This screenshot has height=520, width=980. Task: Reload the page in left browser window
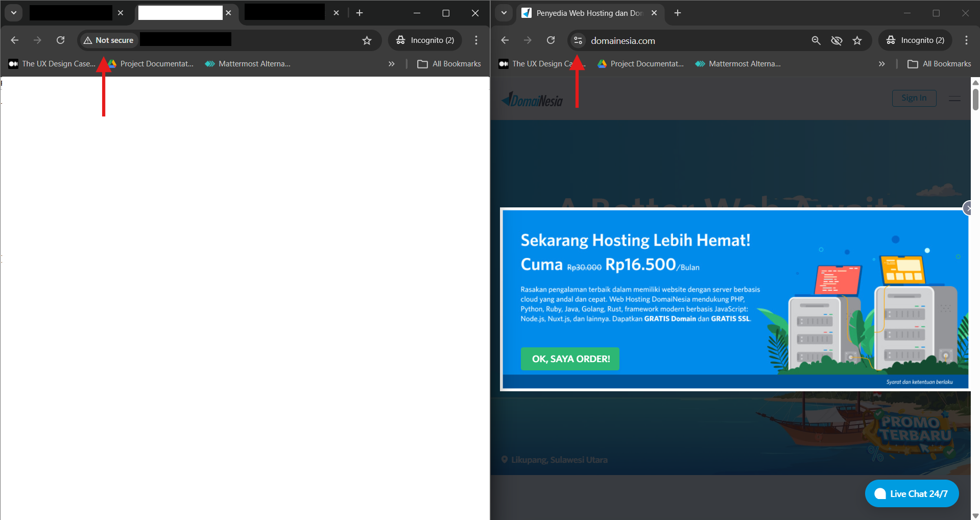pos(60,40)
